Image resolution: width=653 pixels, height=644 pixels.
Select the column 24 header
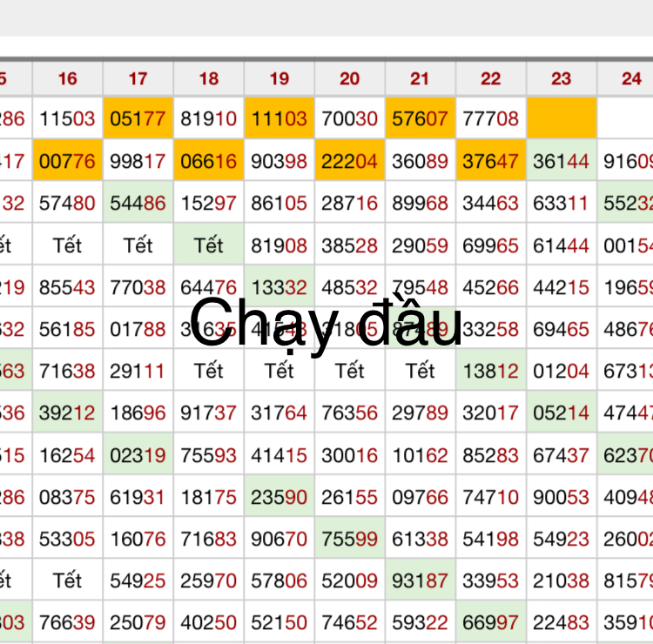click(x=632, y=79)
